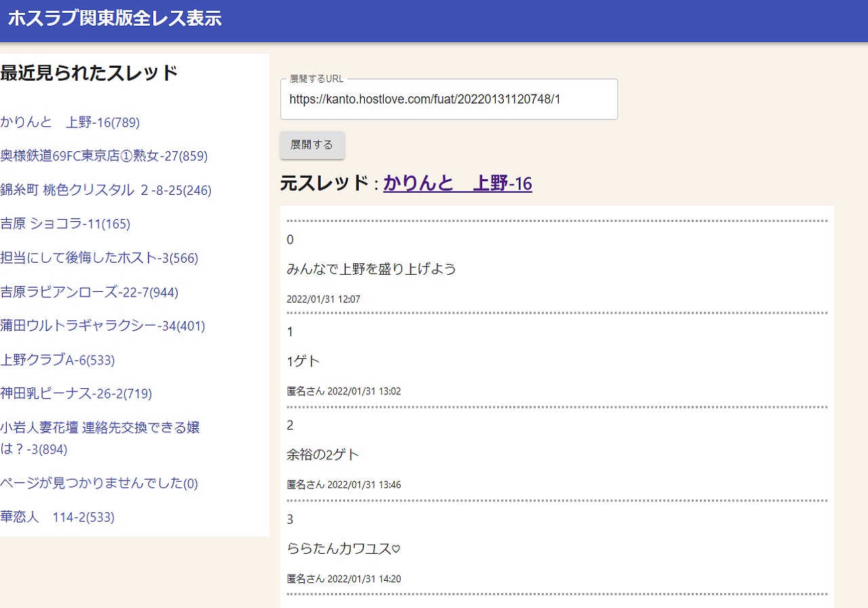Go to the 吉原 ショコラ-11(165) thread
This screenshot has width=868, height=608.
(x=65, y=224)
